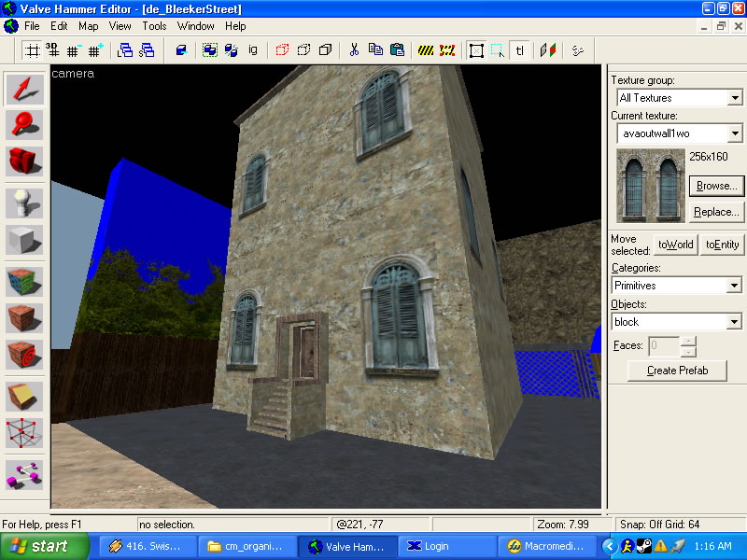Open the Categories Primitives dropdown
Viewport: 747px width, 560px height.
[735, 286]
